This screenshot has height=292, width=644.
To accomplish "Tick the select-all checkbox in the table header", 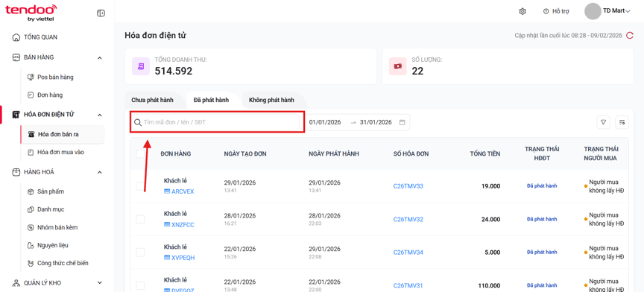I will click(140, 153).
